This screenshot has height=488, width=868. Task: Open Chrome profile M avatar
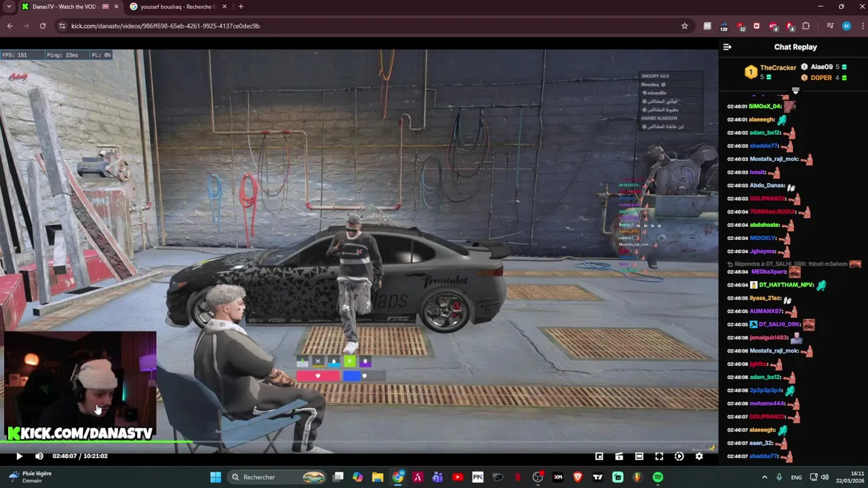coord(846,26)
